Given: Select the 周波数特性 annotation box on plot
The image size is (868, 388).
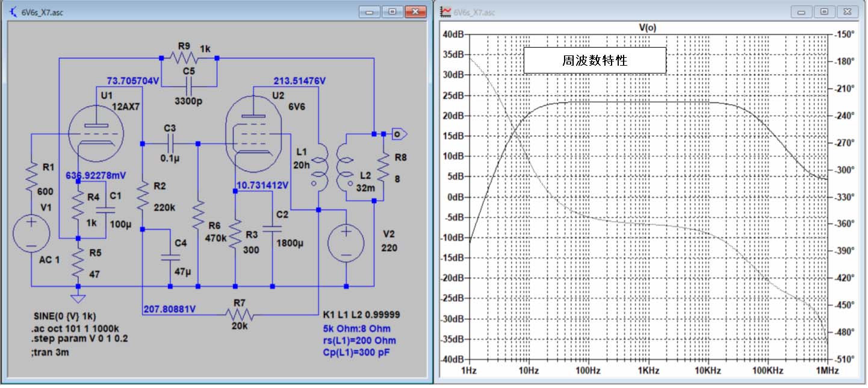Looking at the screenshot, I should [x=594, y=61].
